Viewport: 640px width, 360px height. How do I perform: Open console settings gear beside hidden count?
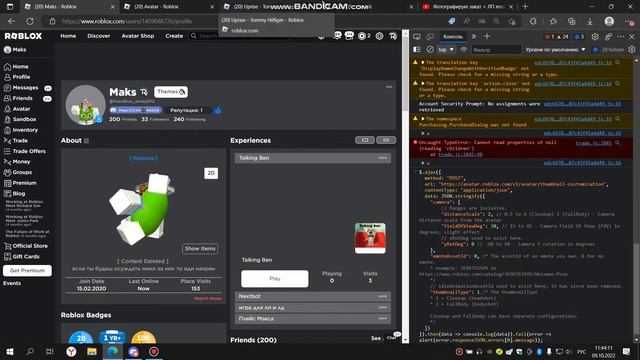tap(632, 49)
